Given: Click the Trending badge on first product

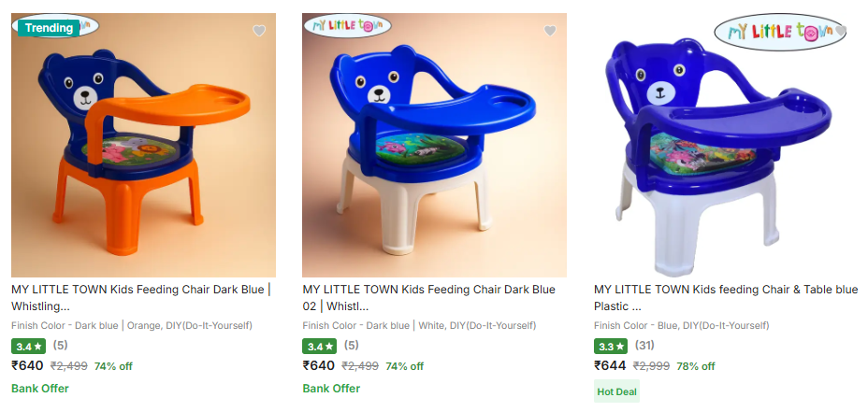Looking at the screenshot, I should (50, 28).
